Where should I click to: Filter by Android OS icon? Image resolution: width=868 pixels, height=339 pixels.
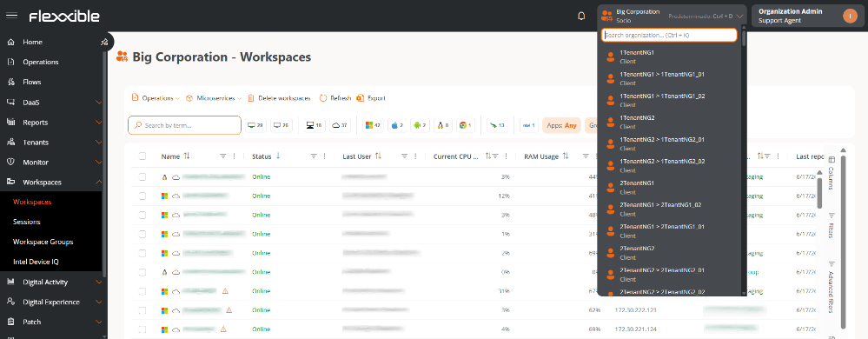click(x=421, y=125)
